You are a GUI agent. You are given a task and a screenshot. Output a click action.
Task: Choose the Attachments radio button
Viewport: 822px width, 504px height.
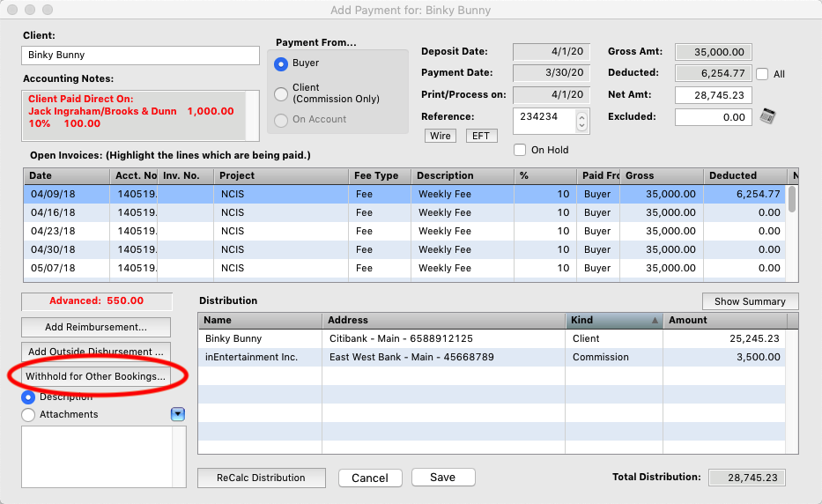pyautogui.click(x=28, y=415)
